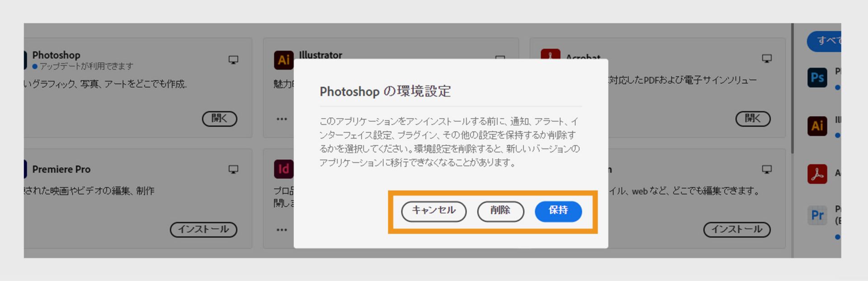The width and height of the screenshot is (868, 281).
Task: Install Premiere Pro with its インストール button
Action: 203,229
